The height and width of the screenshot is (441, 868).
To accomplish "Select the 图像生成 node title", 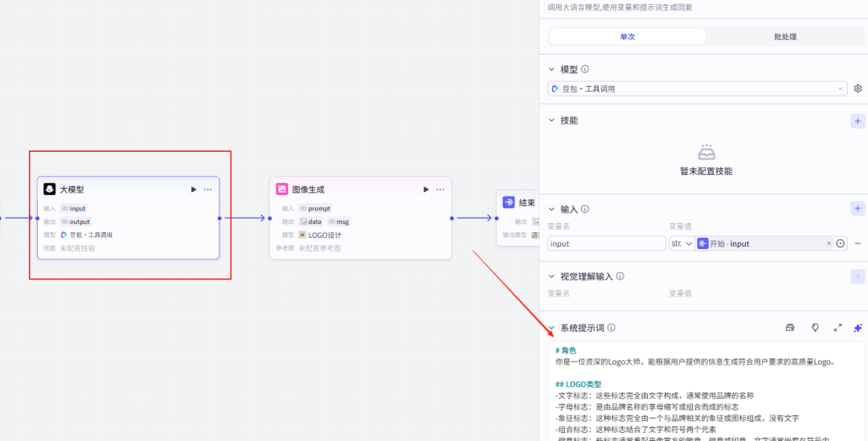I will click(x=309, y=190).
